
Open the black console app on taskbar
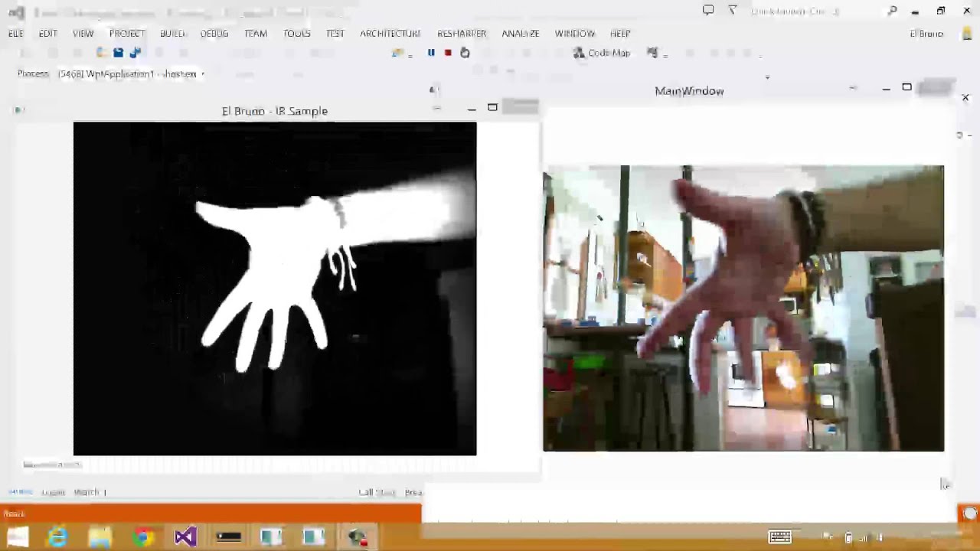(x=228, y=536)
